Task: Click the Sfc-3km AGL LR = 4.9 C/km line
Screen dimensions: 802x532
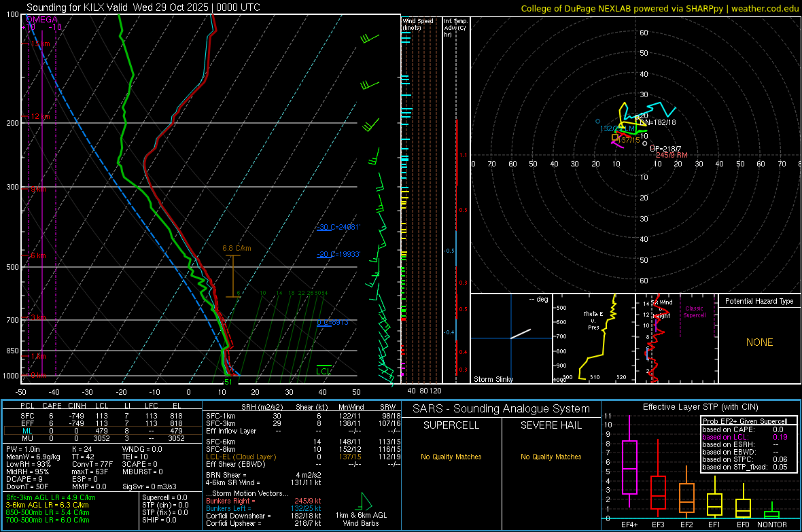Action: tap(51, 498)
